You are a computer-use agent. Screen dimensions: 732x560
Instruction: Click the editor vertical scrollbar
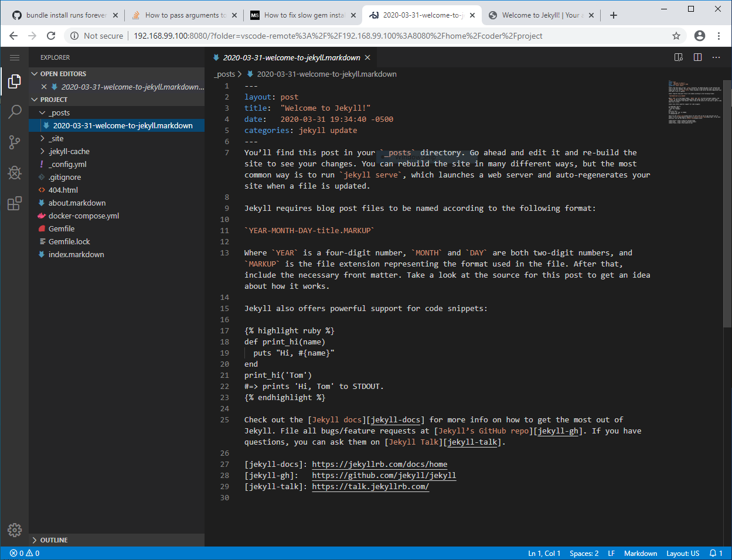727,203
